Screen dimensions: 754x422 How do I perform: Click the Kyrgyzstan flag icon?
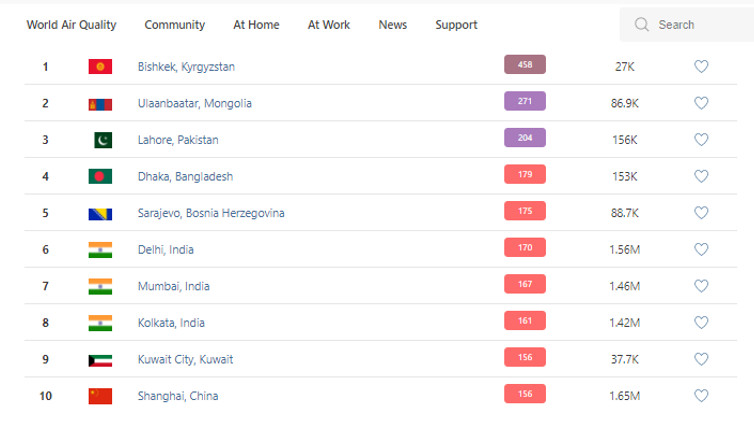coord(100,66)
